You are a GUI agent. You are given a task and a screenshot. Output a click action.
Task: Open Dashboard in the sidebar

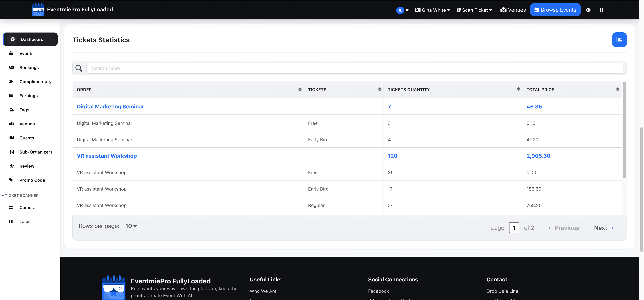tap(30, 39)
